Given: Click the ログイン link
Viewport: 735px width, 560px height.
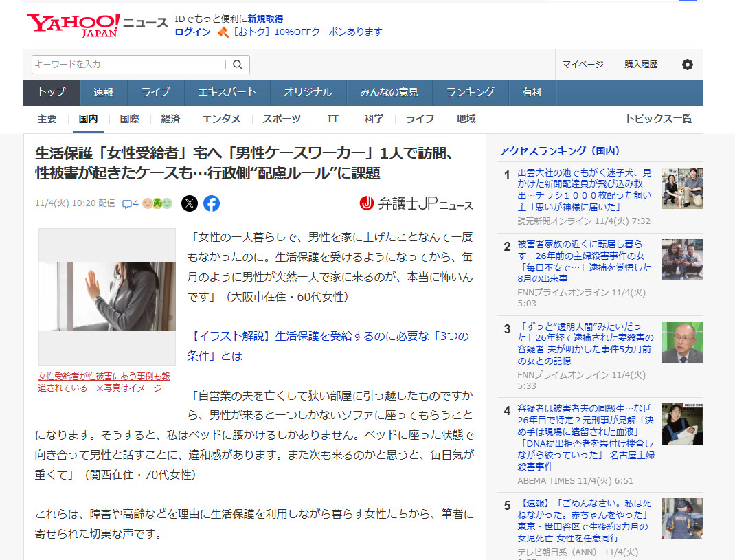Looking at the screenshot, I should click(x=192, y=32).
